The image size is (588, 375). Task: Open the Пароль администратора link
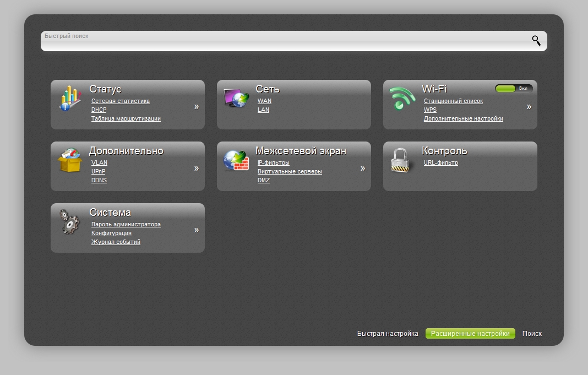(126, 225)
